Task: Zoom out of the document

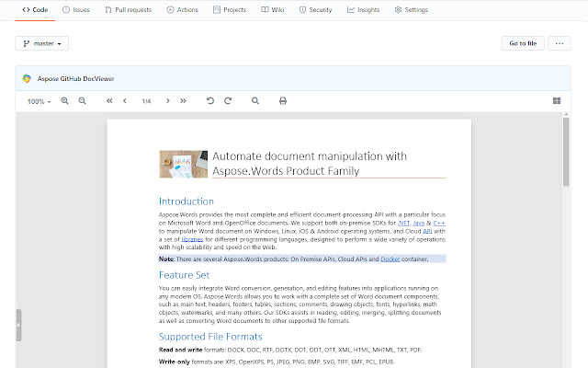Action: point(82,100)
